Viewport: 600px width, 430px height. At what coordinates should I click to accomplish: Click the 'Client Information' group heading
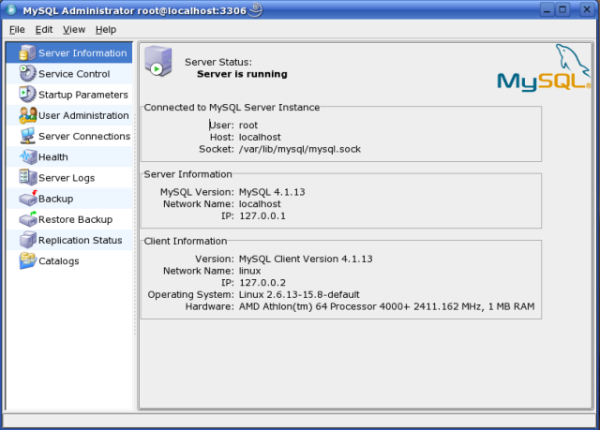186,241
